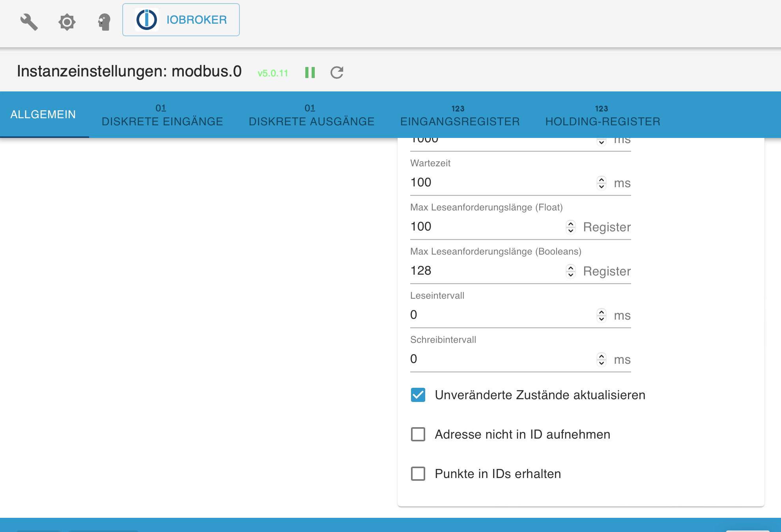781x532 pixels.
Task: Adjust the Leseintervall stepper arrows
Action: coord(601,315)
